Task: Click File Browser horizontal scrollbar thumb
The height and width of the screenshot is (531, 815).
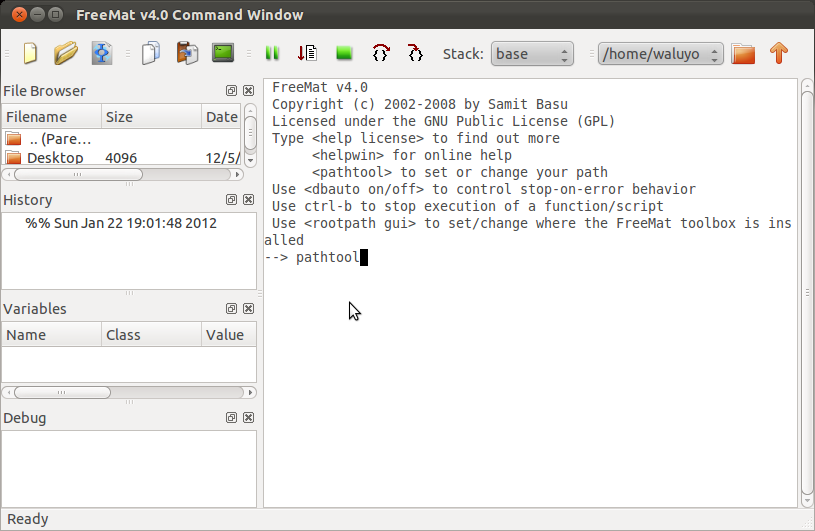Action: pos(78,175)
